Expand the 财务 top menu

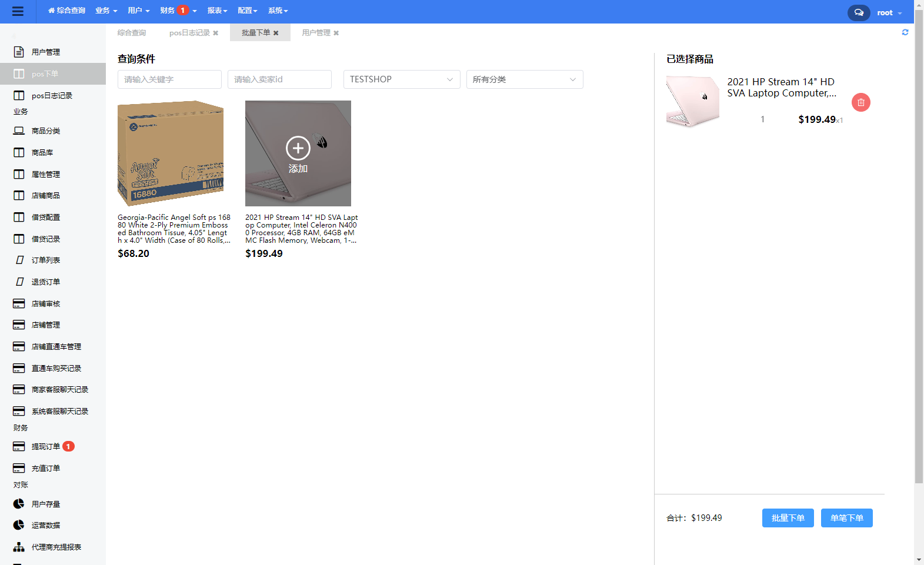tap(178, 11)
